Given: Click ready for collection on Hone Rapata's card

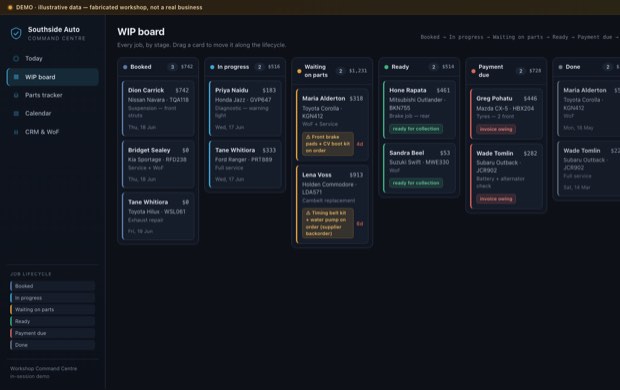Looking at the screenshot, I should (416, 129).
